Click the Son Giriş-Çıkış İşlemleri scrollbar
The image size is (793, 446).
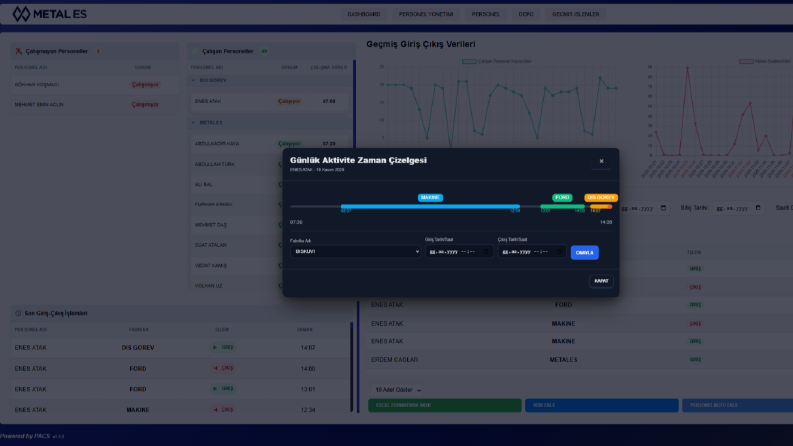pos(352,367)
